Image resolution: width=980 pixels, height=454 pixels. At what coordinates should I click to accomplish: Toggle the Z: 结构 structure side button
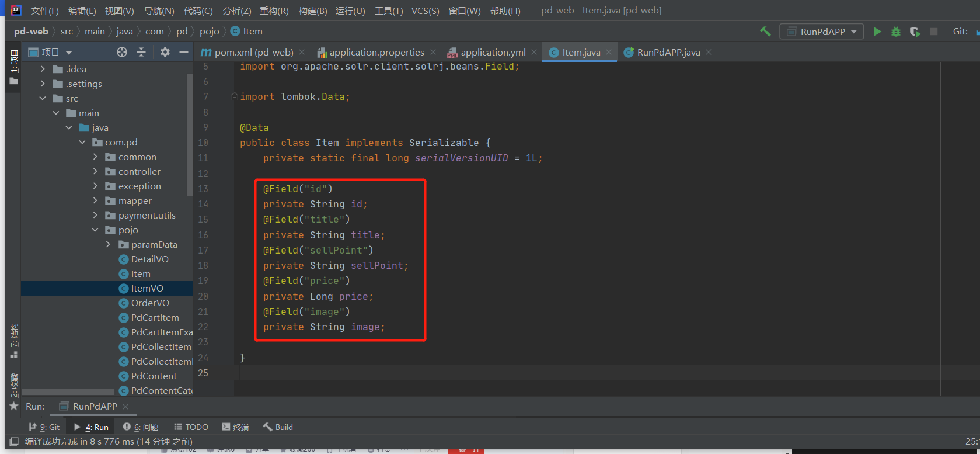click(x=14, y=341)
